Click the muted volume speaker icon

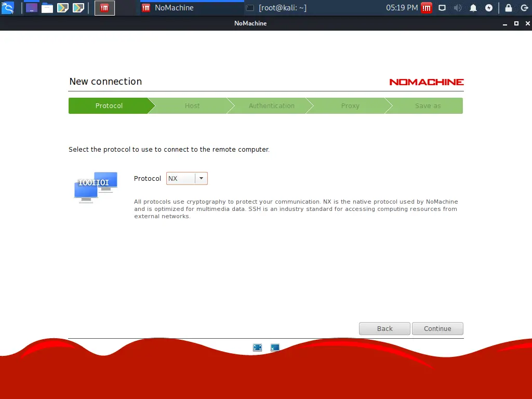point(458,8)
